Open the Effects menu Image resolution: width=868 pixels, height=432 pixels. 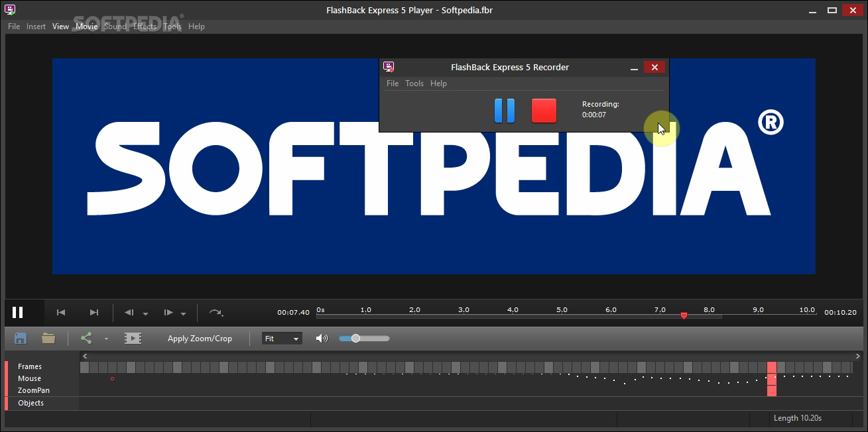145,27
